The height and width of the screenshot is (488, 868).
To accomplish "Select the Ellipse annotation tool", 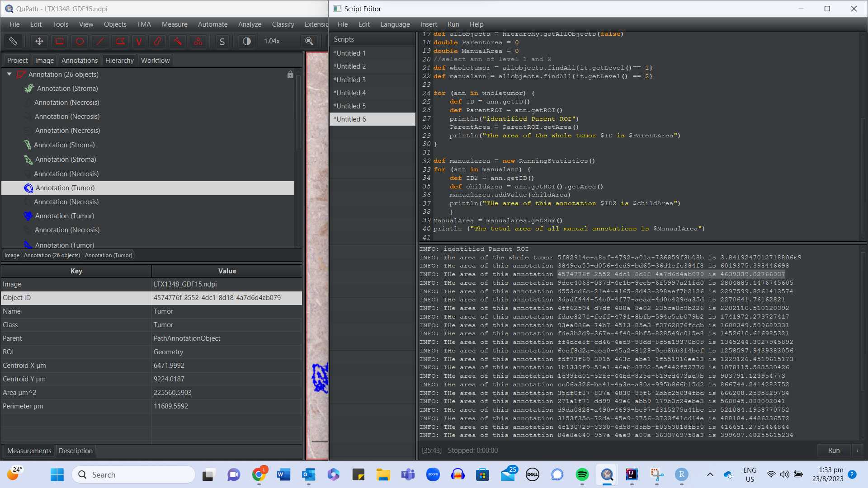I will (x=80, y=41).
